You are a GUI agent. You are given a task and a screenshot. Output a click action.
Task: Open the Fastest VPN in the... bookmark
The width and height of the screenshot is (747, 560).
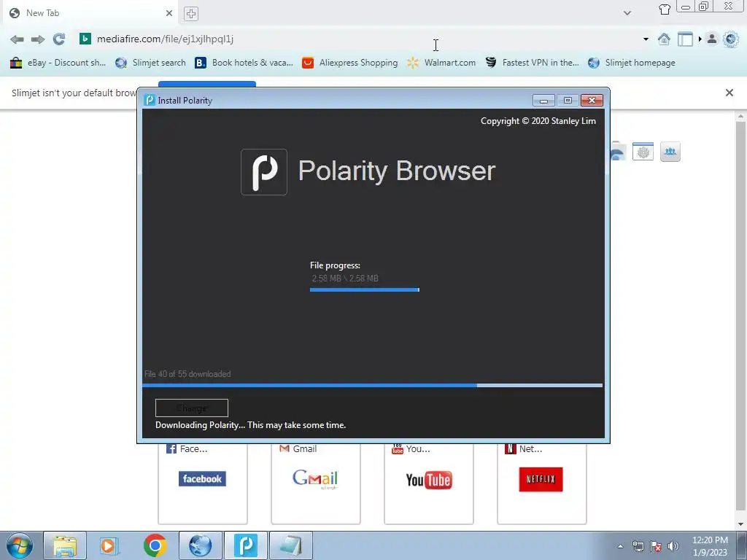532,63
